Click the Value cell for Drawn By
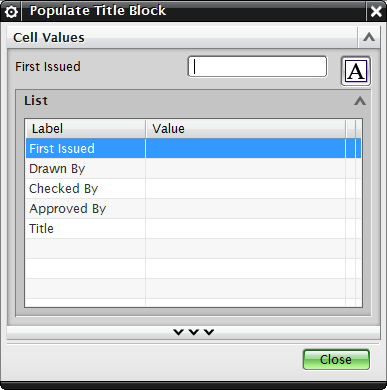This screenshot has width=387, height=390. coord(246,169)
